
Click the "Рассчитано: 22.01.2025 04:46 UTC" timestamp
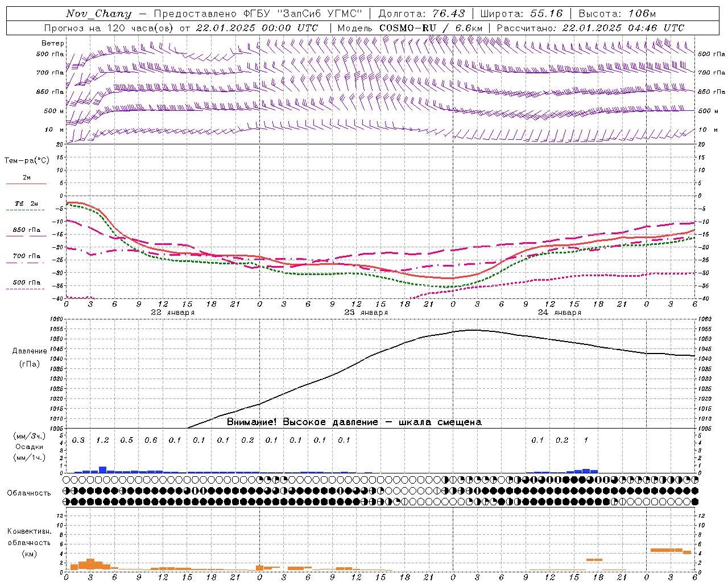[x=590, y=28]
